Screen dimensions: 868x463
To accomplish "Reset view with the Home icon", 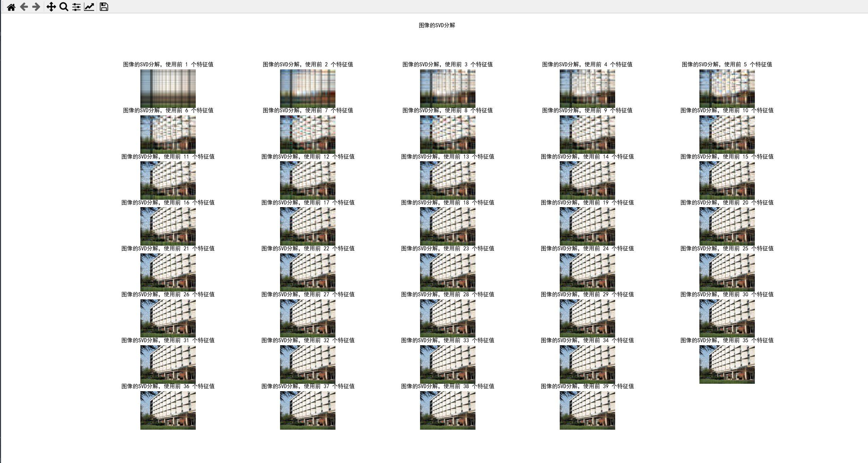I will [x=11, y=7].
